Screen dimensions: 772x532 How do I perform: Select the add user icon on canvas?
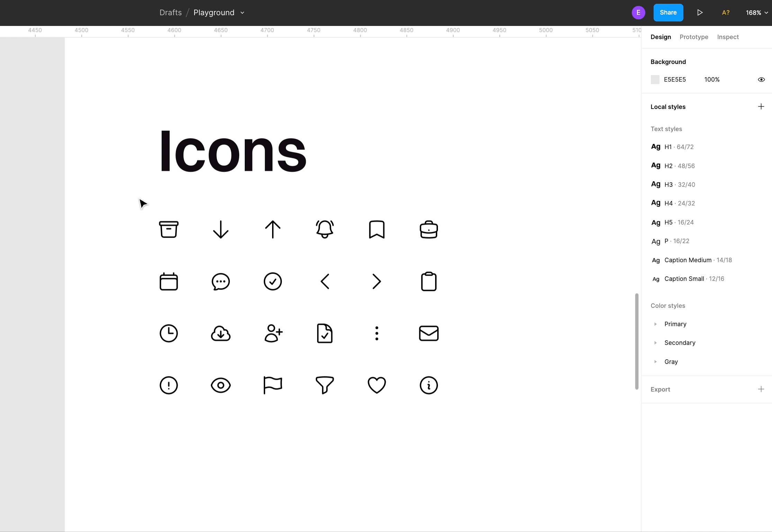click(273, 333)
